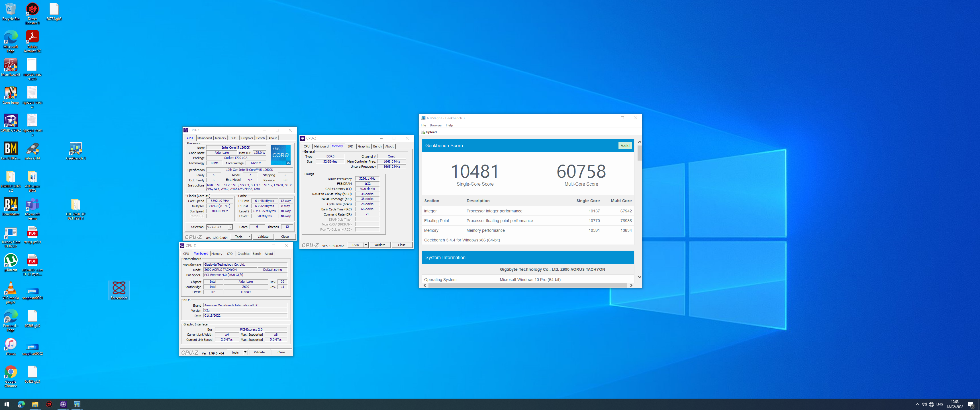The image size is (980, 410).
Task: Switch to Graphics tab in Mainboard tab window
Action: point(244,254)
